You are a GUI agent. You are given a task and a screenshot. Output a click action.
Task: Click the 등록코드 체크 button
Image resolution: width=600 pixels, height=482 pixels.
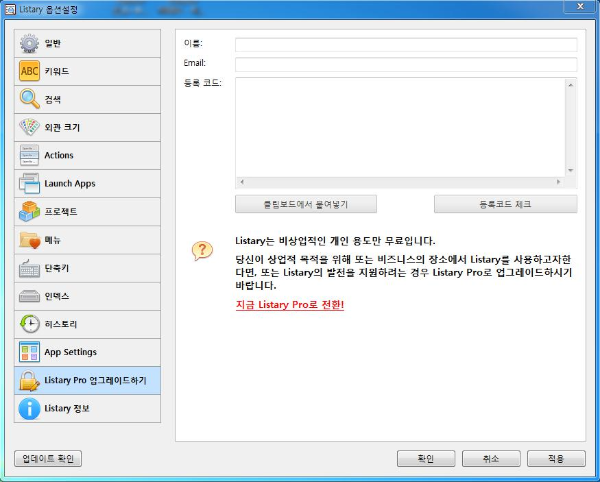coord(505,204)
